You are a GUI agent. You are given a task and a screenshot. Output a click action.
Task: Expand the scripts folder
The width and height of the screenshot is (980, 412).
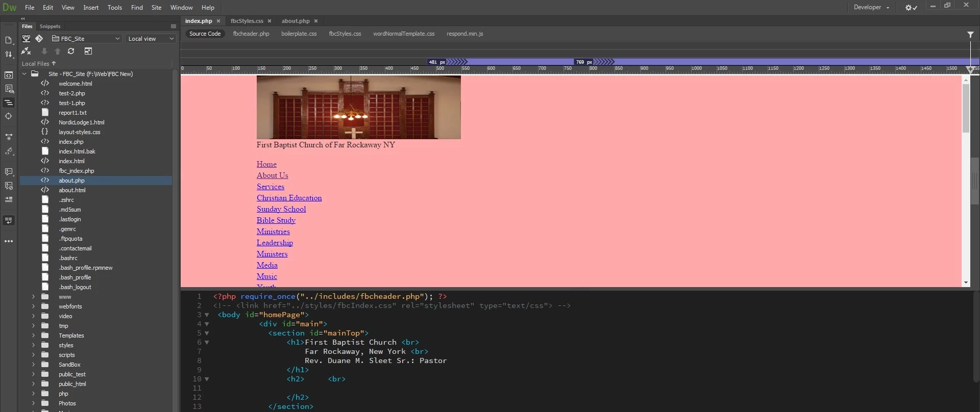click(34, 355)
